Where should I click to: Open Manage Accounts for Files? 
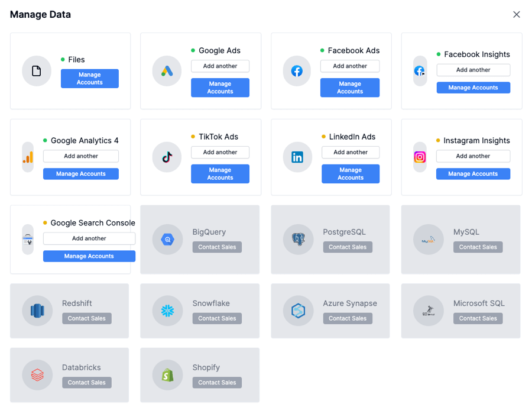[x=90, y=79]
